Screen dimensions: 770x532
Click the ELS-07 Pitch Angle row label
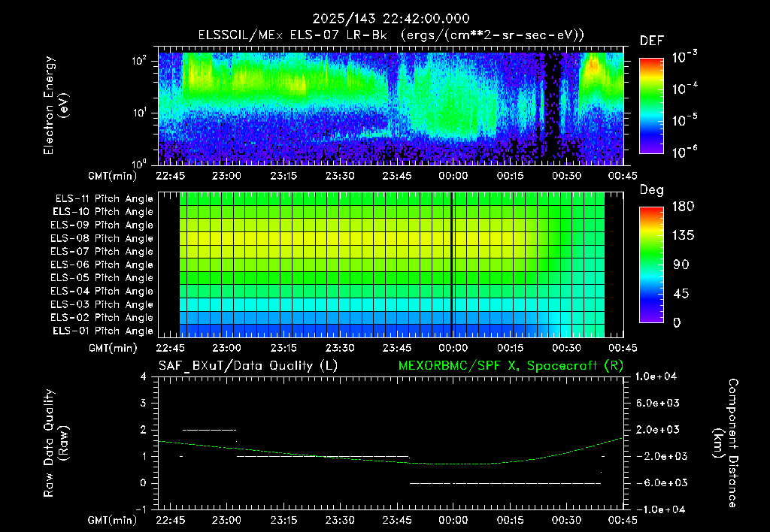(x=102, y=252)
